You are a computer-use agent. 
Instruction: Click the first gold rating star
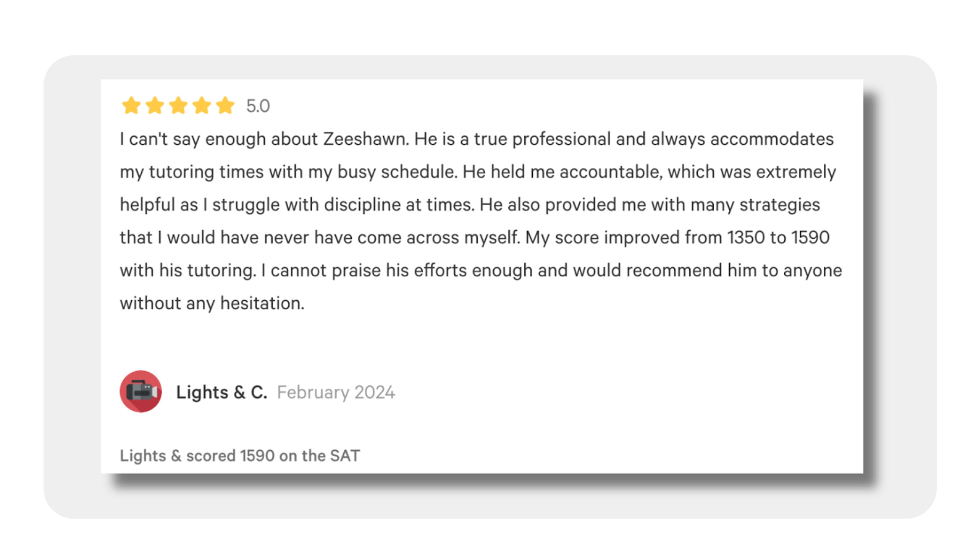tap(131, 105)
